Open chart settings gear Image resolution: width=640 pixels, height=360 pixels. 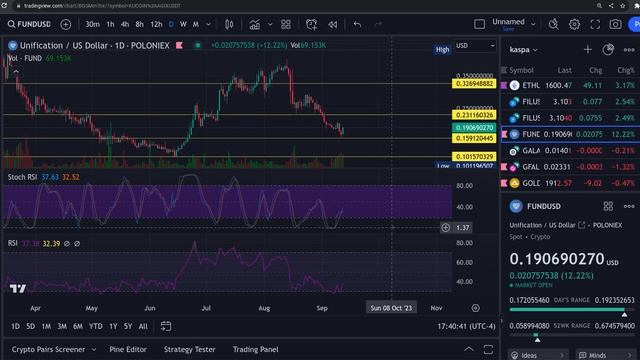click(574, 24)
